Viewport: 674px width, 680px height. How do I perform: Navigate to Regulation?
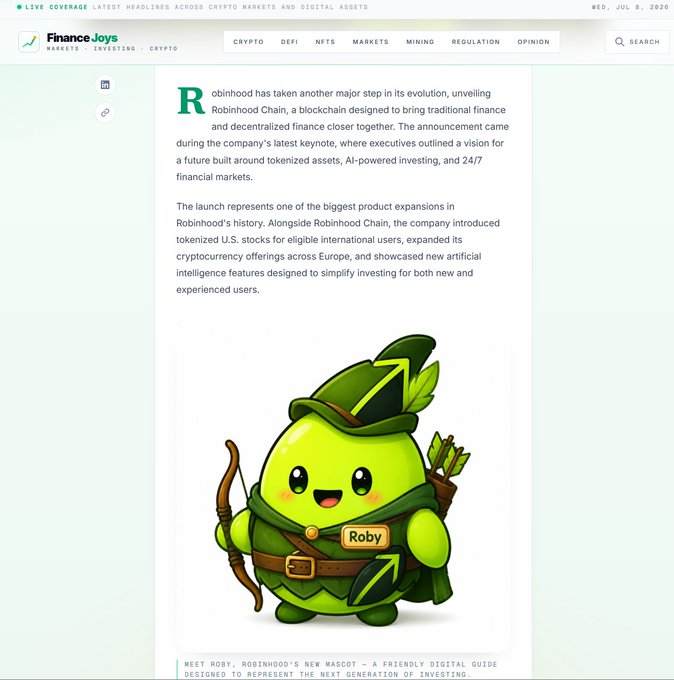(x=475, y=42)
